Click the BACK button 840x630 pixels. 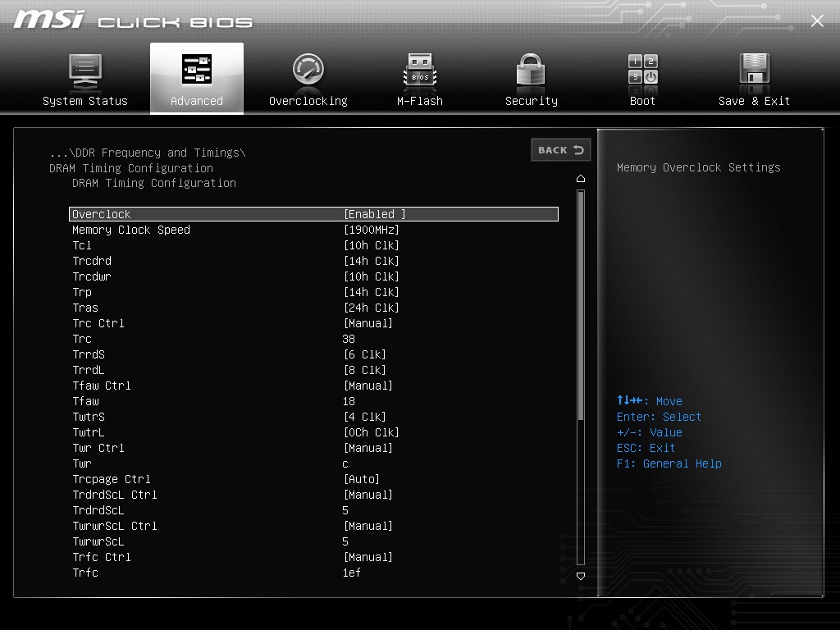click(561, 150)
